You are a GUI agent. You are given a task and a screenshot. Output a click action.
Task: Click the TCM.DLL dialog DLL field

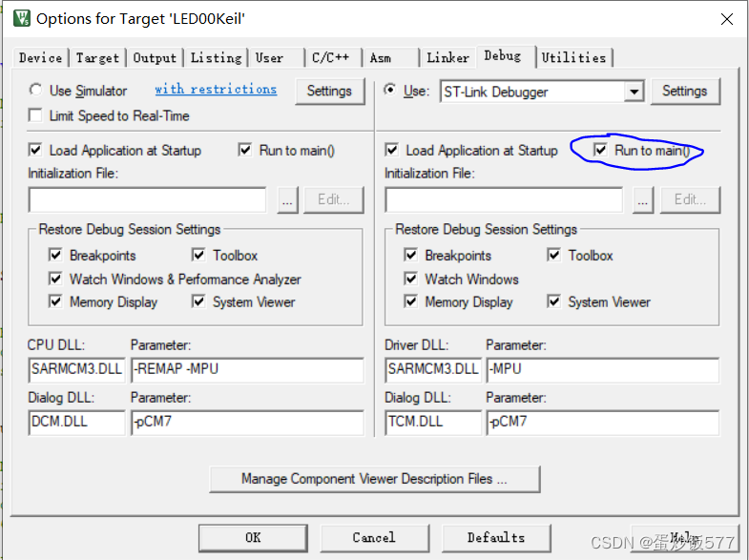433,422
